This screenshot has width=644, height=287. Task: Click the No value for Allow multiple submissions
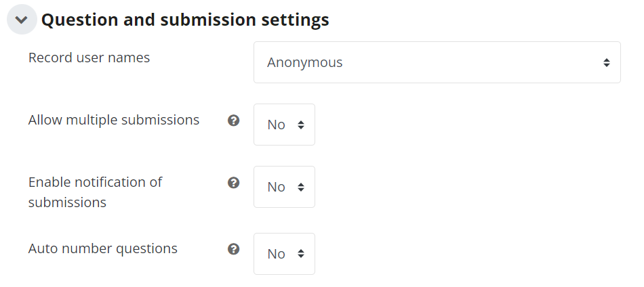[276, 125]
